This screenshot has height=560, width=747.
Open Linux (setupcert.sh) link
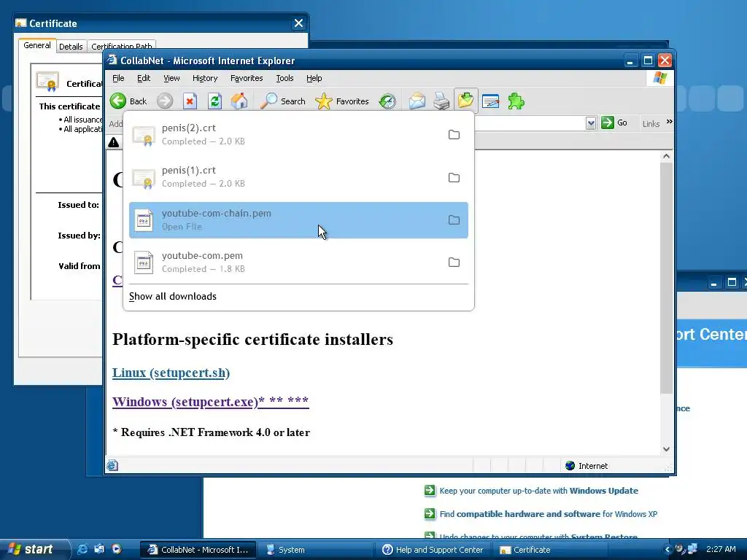pyautogui.click(x=171, y=373)
